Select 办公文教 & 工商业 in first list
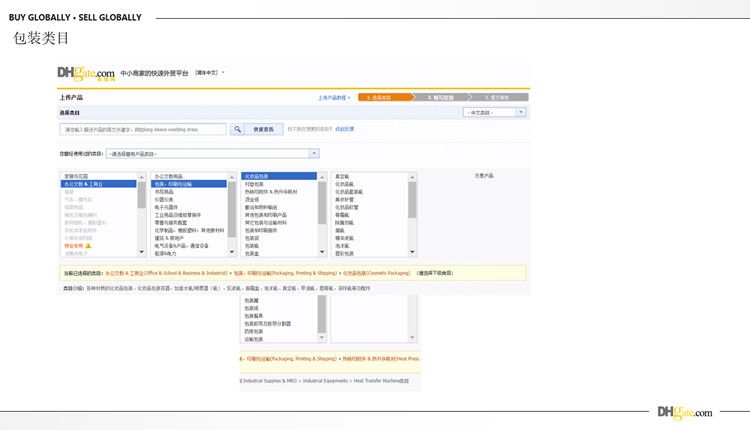The height and width of the screenshot is (430, 750). (97, 184)
